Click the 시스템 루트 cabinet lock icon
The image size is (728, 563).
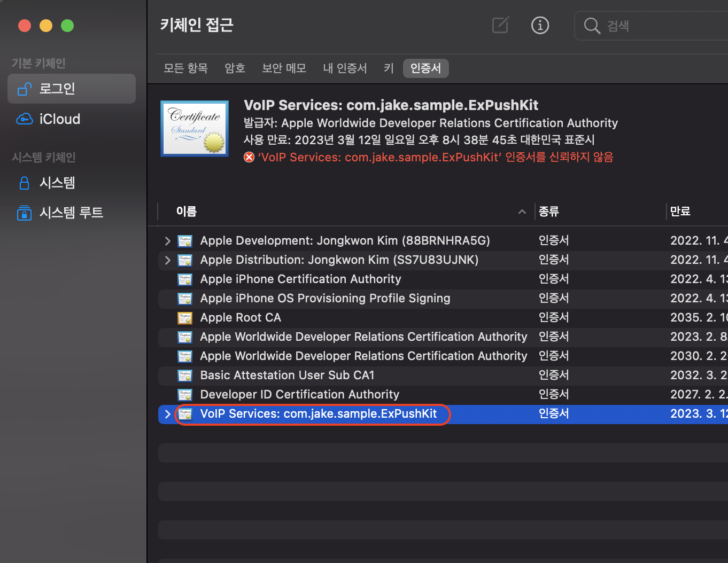pyautogui.click(x=25, y=213)
